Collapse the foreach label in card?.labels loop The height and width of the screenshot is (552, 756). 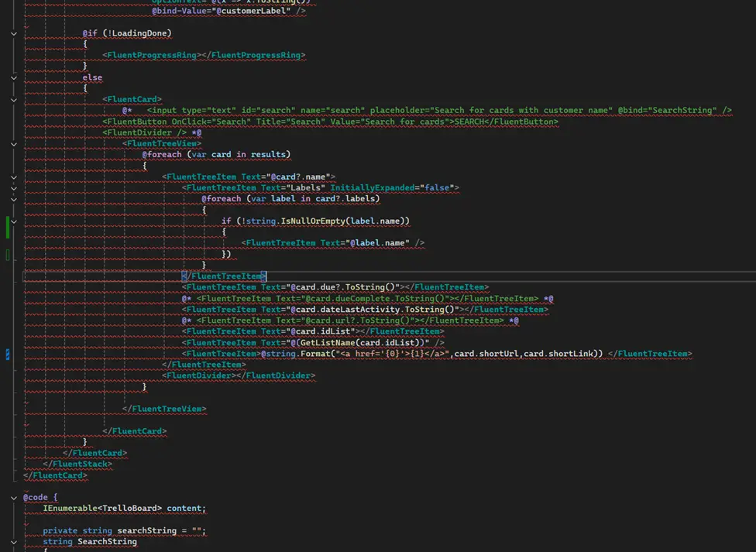point(14,199)
